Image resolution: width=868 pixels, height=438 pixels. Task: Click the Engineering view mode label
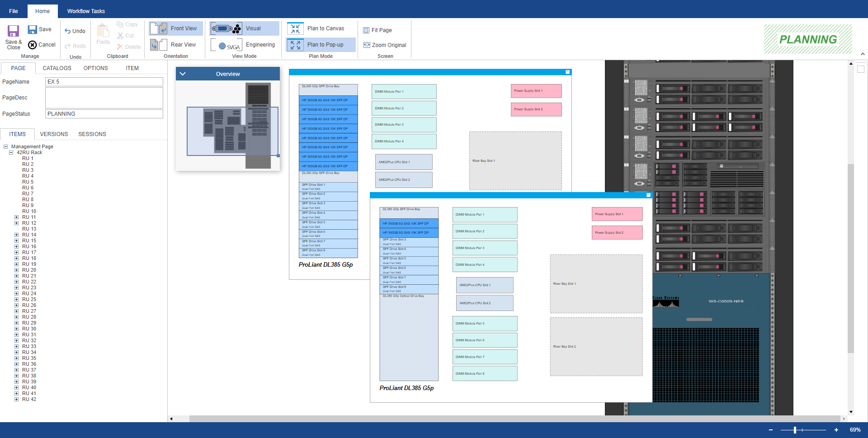pos(260,45)
